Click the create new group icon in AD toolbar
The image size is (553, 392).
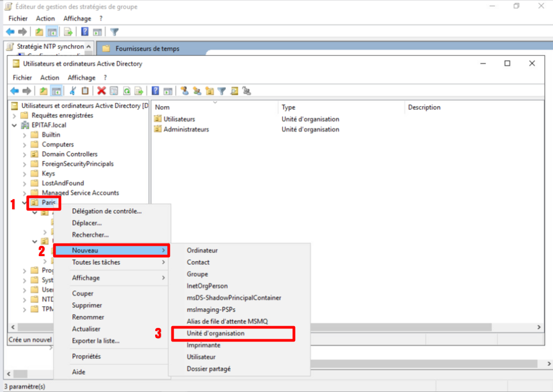pos(197,91)
